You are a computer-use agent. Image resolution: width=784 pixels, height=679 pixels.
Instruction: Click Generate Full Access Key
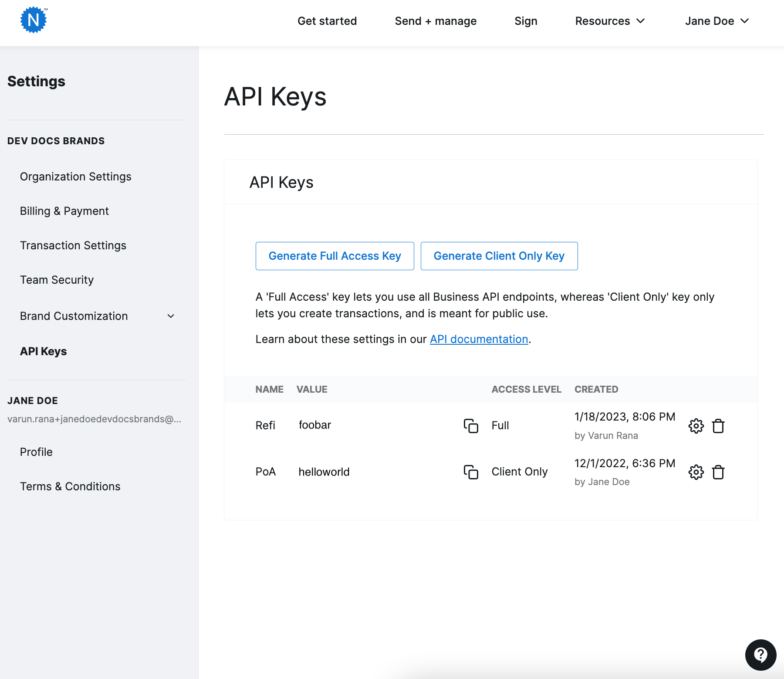pos(335,256)
